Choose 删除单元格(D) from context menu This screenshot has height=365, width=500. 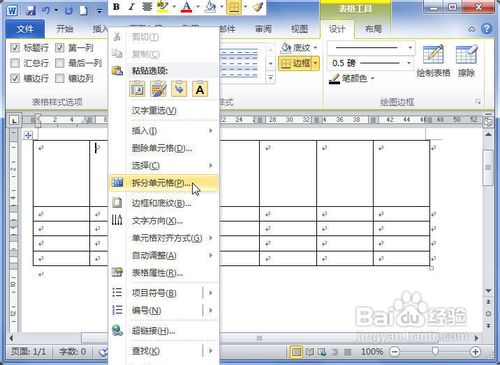tap(164, 148)
